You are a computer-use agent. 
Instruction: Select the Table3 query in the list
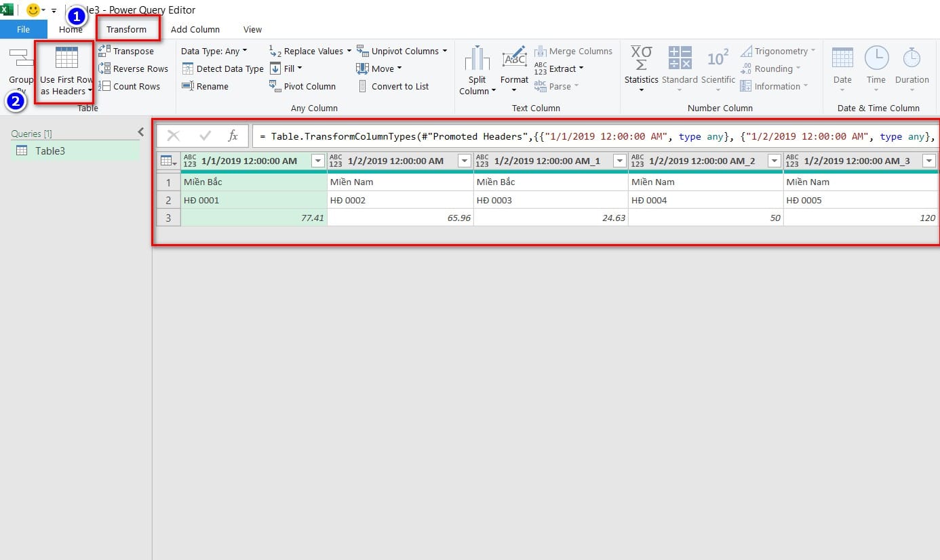pos(50,151)
